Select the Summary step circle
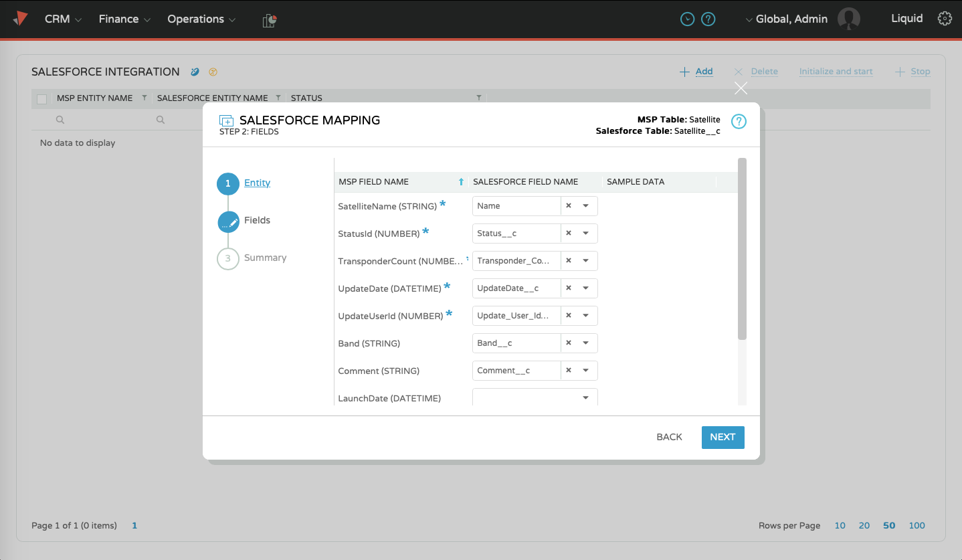Viewport: 962px width, 560px height. [228, 258]
